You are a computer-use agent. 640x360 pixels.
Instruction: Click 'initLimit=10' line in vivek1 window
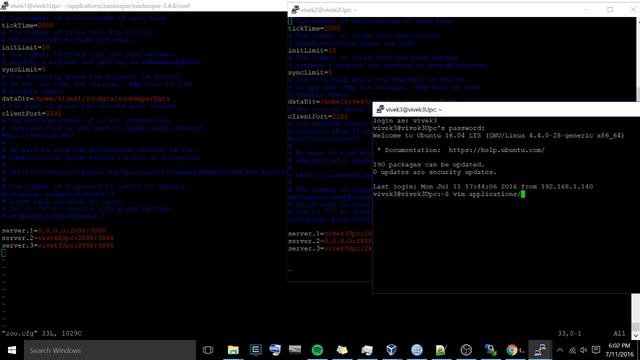tap(26, 47)
